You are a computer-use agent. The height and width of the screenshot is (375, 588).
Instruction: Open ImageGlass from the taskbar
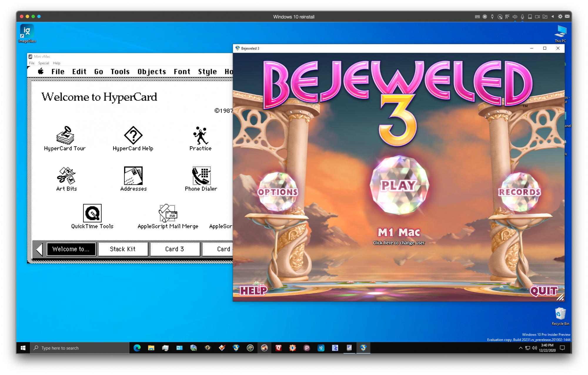coord(321,348)
